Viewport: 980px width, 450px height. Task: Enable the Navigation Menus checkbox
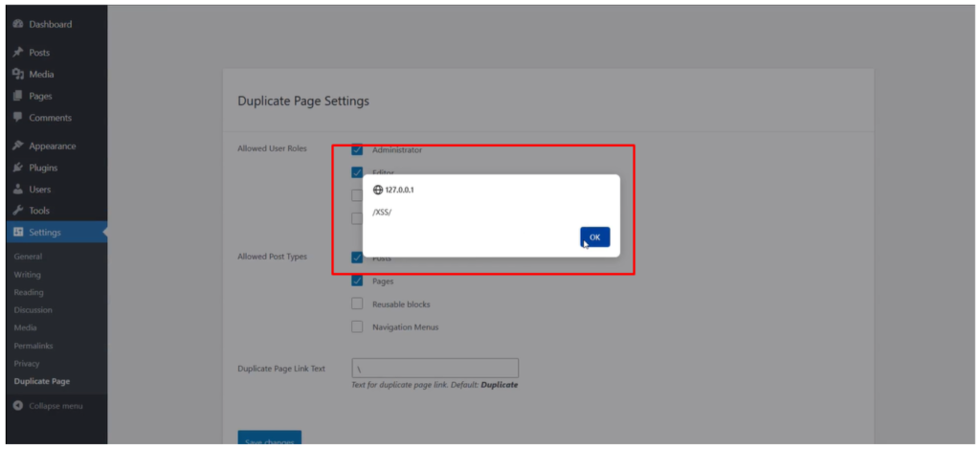(x=357, y=326)
